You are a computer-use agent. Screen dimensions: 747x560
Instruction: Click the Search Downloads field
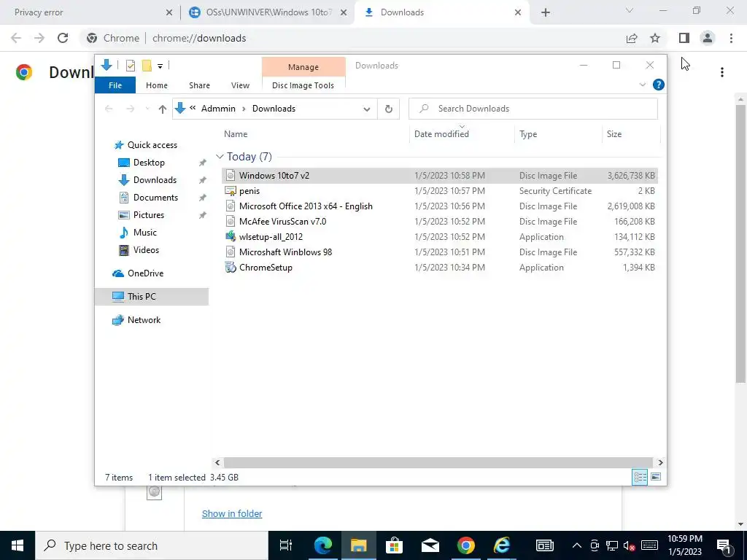[x=533, y=109]
